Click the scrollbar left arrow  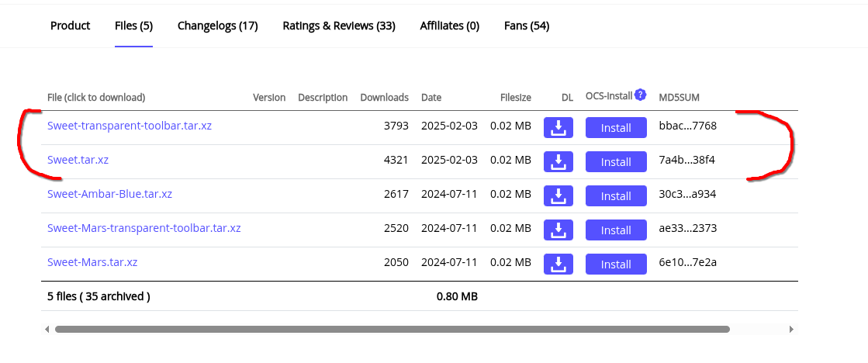click(47, 330)
